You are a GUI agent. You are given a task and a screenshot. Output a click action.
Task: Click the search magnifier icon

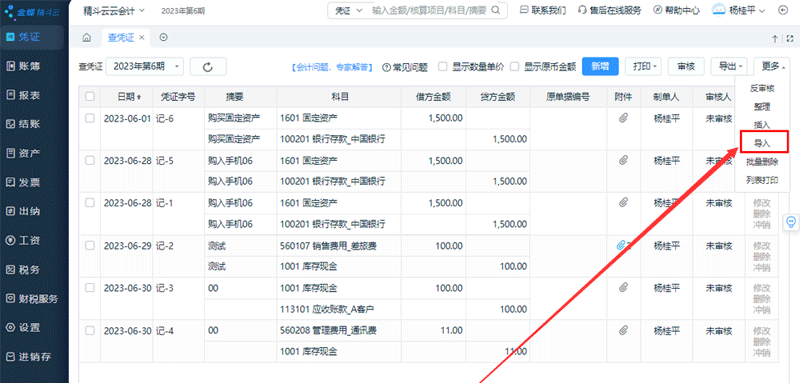(495, 10)
